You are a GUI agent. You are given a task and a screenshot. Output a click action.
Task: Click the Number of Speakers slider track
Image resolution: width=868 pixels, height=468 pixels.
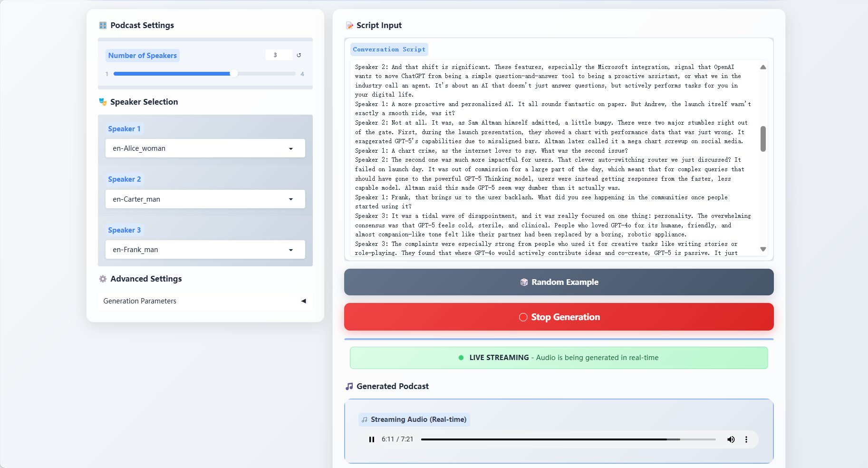pos(204,74)
